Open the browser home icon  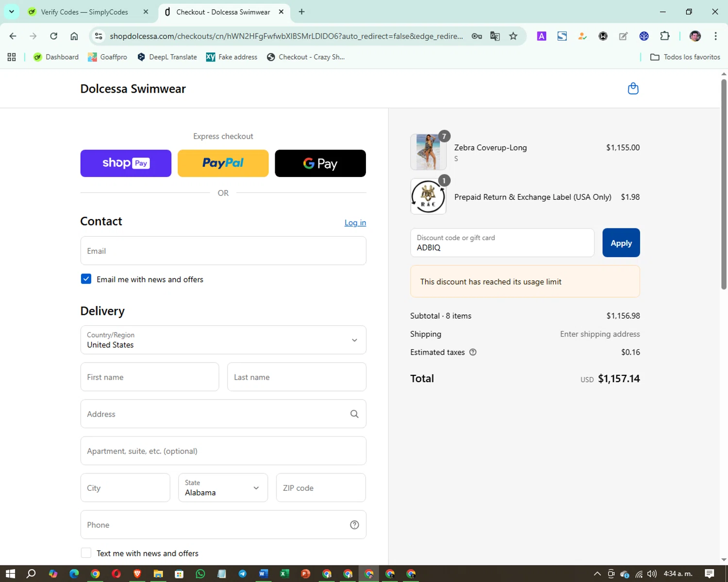point(74,36)
